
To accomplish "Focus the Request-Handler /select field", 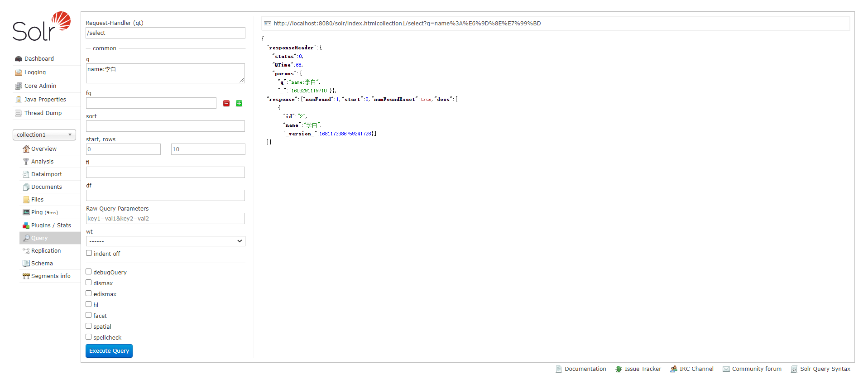I will [x=166, y=33].
